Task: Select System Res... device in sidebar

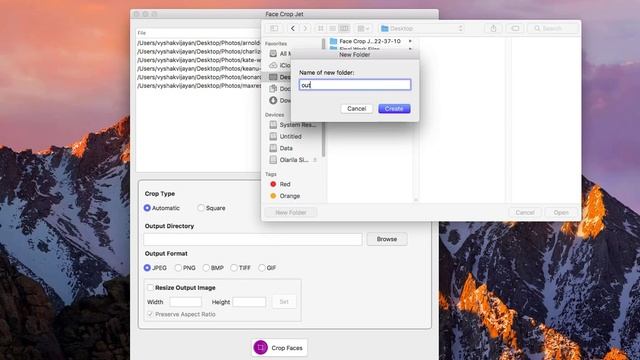Action: (x=294, y=124)
